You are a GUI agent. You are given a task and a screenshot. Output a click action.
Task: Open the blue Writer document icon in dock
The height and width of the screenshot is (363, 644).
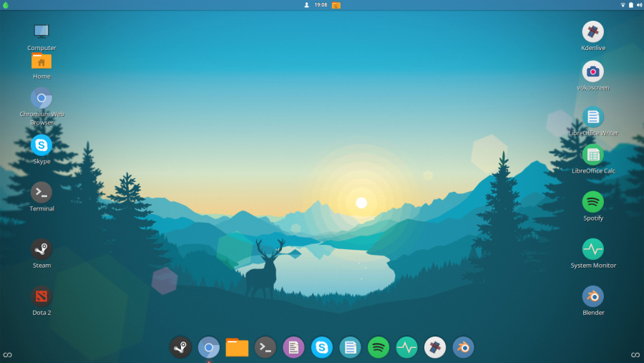[350, 347]
